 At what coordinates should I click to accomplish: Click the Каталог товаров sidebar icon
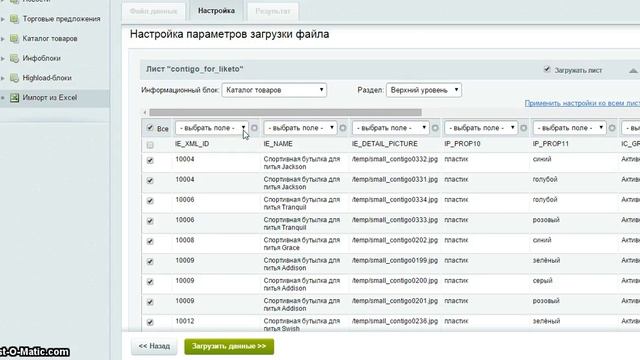(14, 38)
